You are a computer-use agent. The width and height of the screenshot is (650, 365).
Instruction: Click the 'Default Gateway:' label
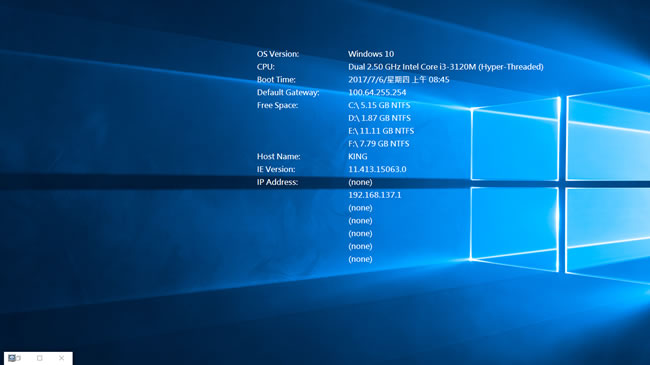click(x=288, y=92)
